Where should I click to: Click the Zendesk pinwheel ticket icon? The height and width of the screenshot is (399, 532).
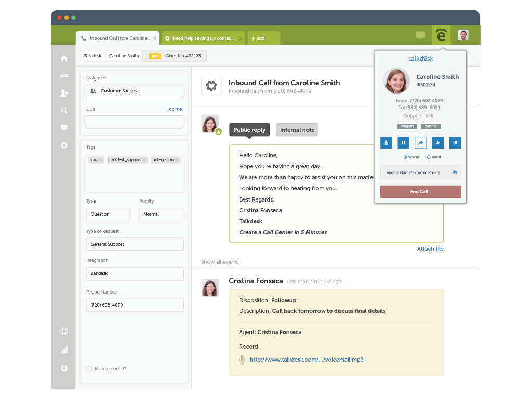point(211,86)
